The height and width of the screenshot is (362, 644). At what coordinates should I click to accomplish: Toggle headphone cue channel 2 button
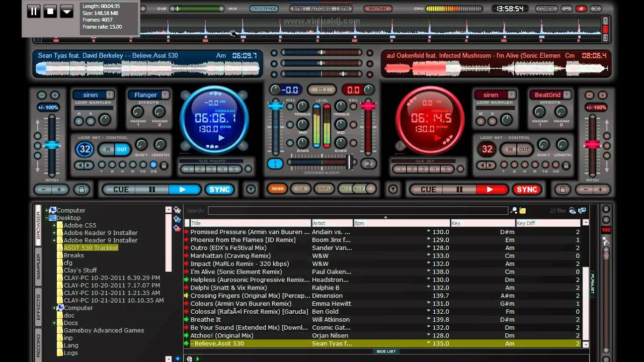click(368, 163)
